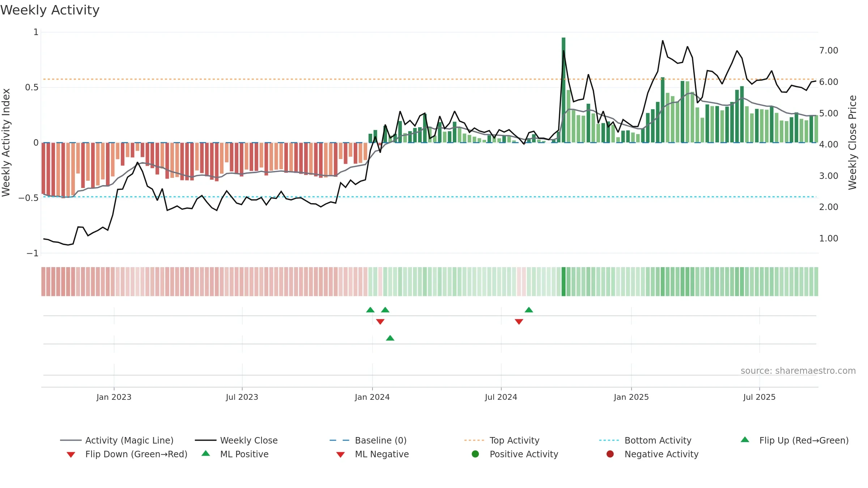868x488 pixels.
Task: Select the ML Positive marker on the second row
Action: (390, 338)
